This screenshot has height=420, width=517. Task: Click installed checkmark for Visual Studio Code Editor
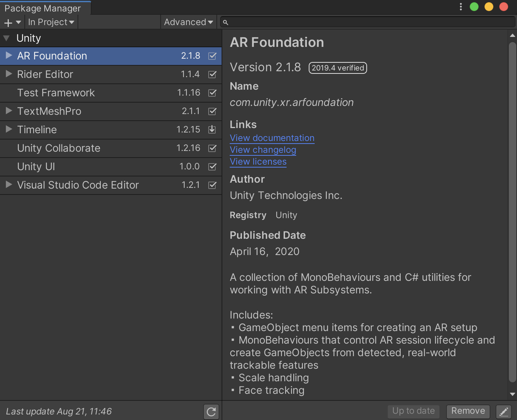coord(212,185)
